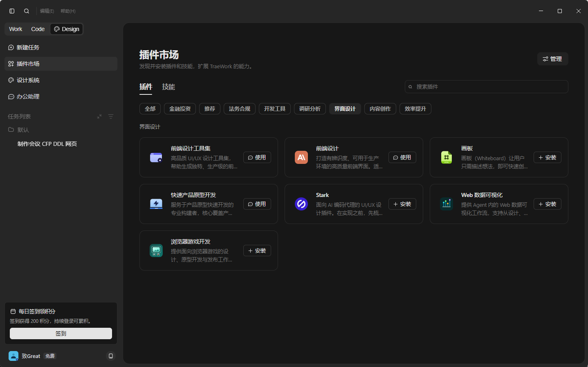Screen dimensions: 588x367
Task: Install the Web 数据可视化 plugin
Action: pos(548,204)
